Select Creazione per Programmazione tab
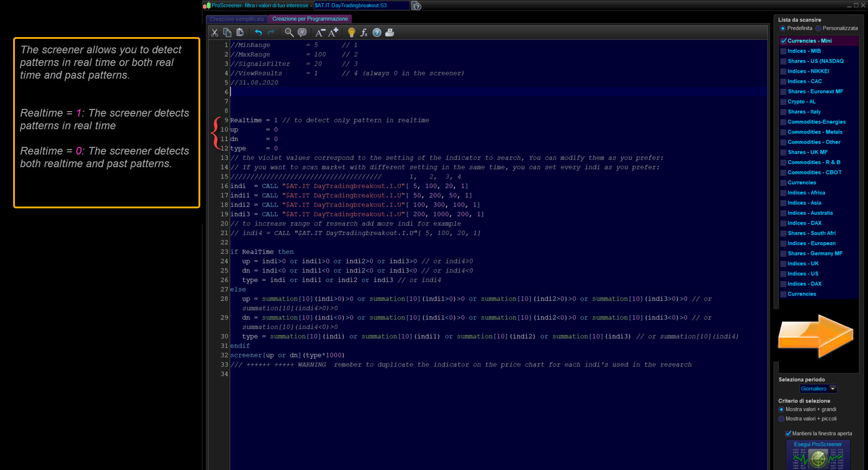 (310, 19)
